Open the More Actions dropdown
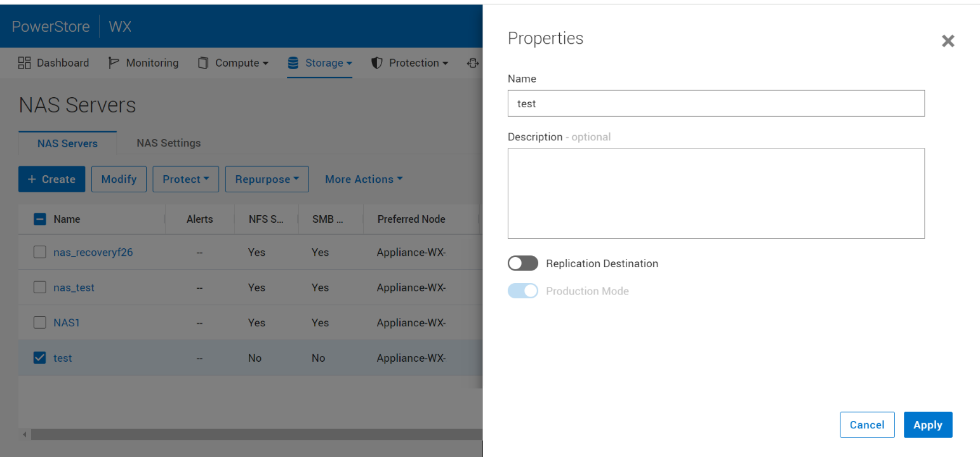 coord(363,179)
